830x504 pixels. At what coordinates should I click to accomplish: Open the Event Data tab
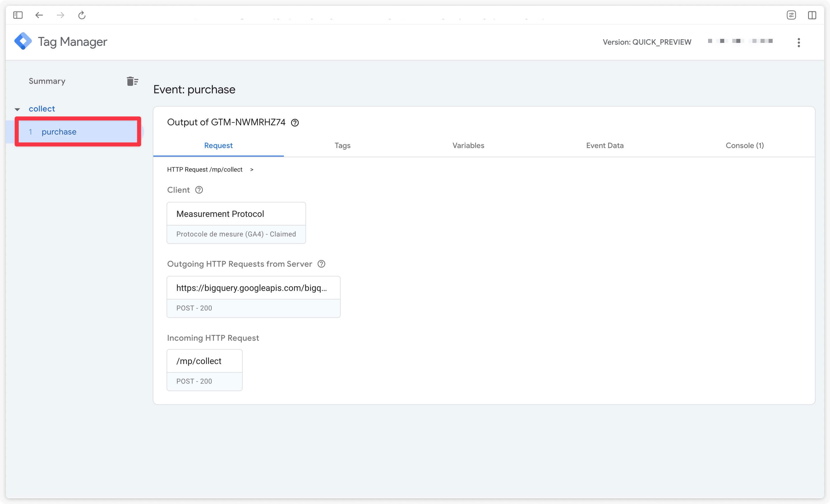click(x=605, y=145)
